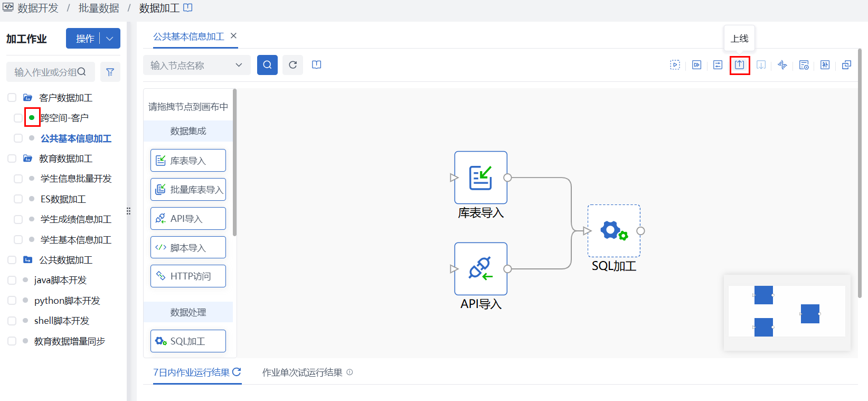This screenshot has height=401, width=868.
Task: Click the canvas minimap thumbnail
Action: (787, 312)
